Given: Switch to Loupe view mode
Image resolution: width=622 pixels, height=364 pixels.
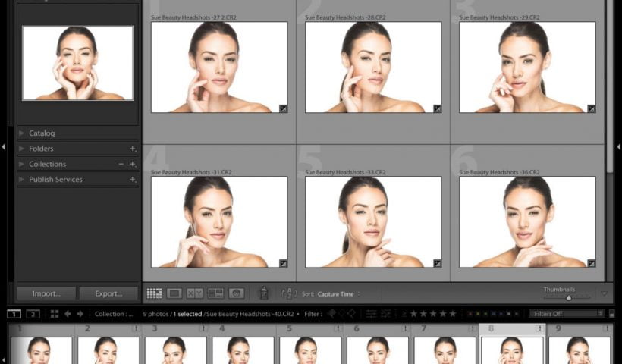Looking at the screenshot, I should [x=174, y=293].
